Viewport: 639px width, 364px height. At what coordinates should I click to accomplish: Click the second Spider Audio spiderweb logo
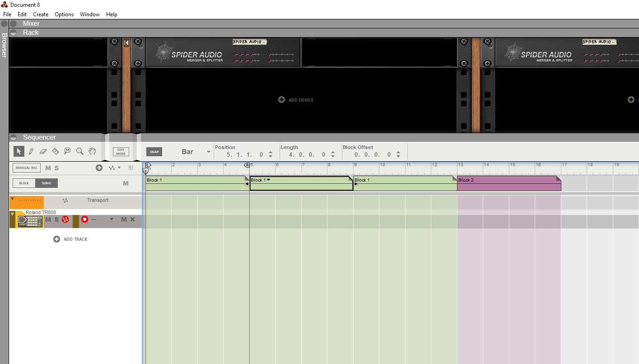tap(513, 52)
